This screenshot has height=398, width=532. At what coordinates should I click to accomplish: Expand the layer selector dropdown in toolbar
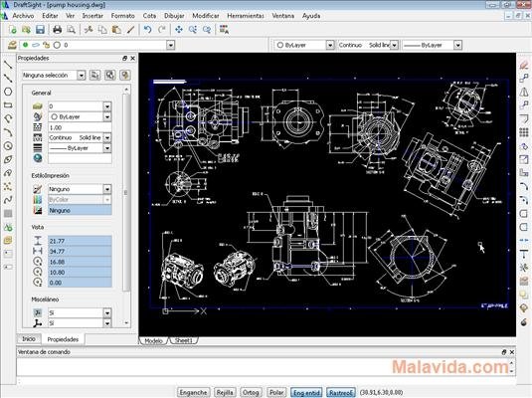tap(171, 45)
